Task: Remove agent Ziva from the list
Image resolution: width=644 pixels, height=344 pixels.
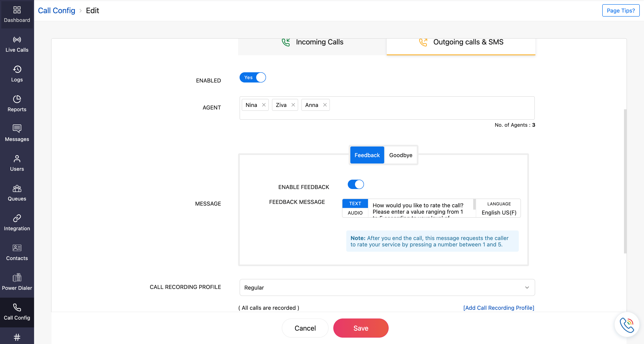Action: (293, 105)
